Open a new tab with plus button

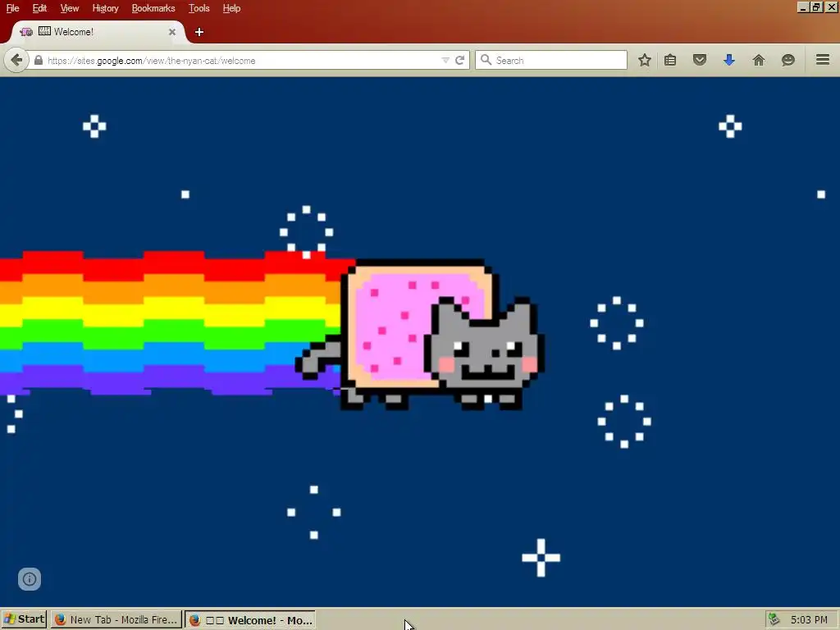point(199,32)
